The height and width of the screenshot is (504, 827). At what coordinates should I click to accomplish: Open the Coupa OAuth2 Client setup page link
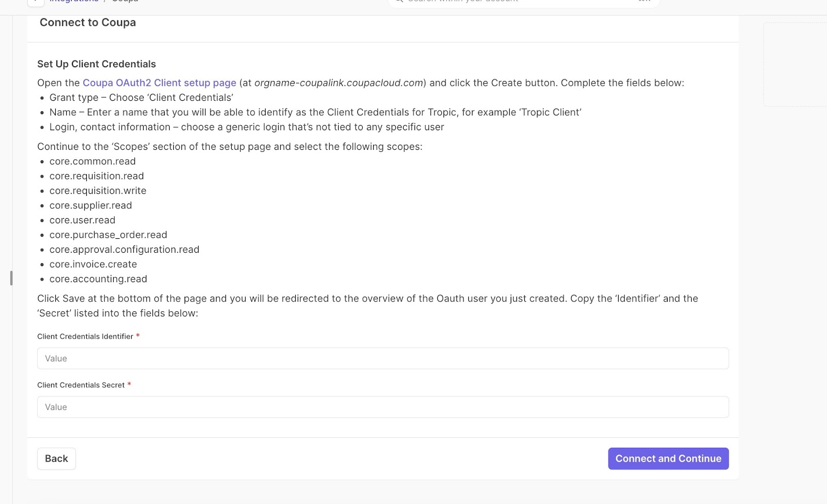click(159, 83)
